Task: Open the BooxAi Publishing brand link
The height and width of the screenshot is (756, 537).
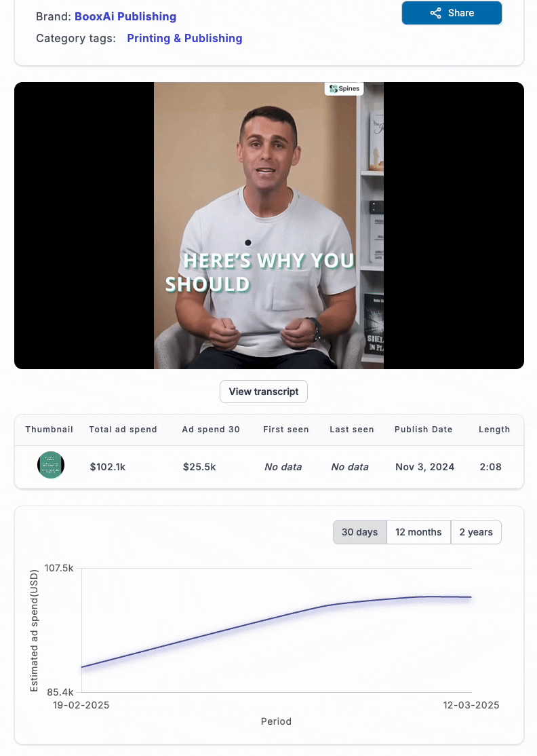Action: tap(125, 16)
